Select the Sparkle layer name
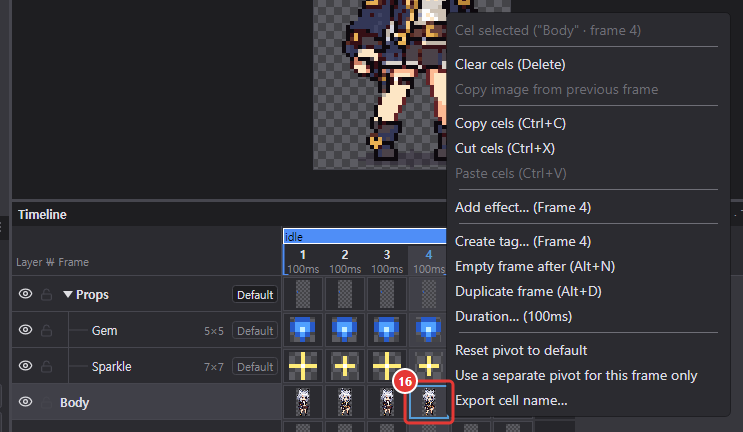The height and width of the screenshot is (432, 743). point(111,367)
